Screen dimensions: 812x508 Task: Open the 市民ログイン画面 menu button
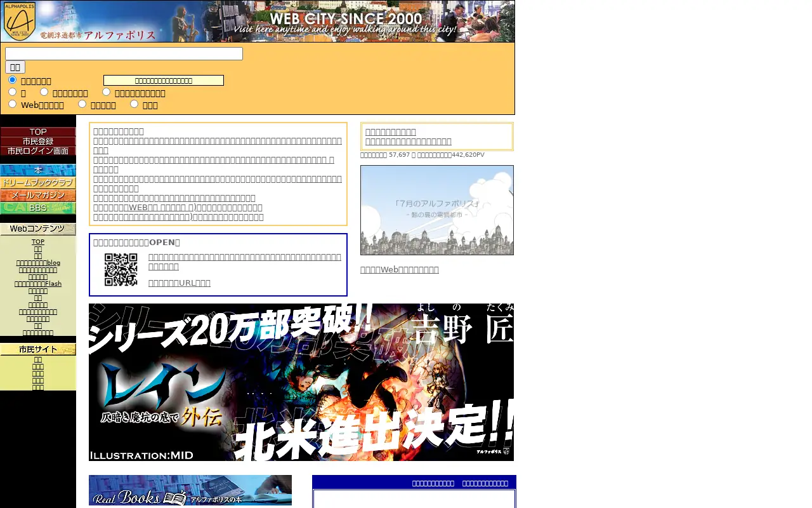click(38, 151)
